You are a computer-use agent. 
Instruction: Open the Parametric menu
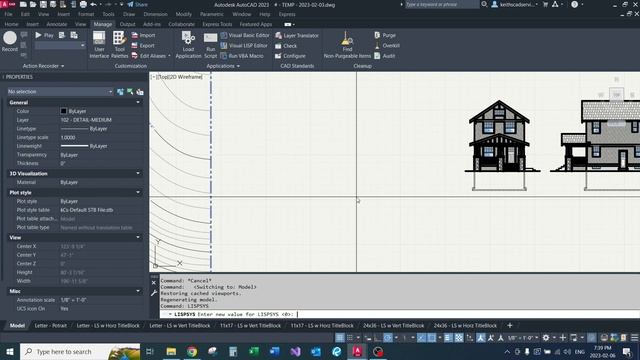211,14
